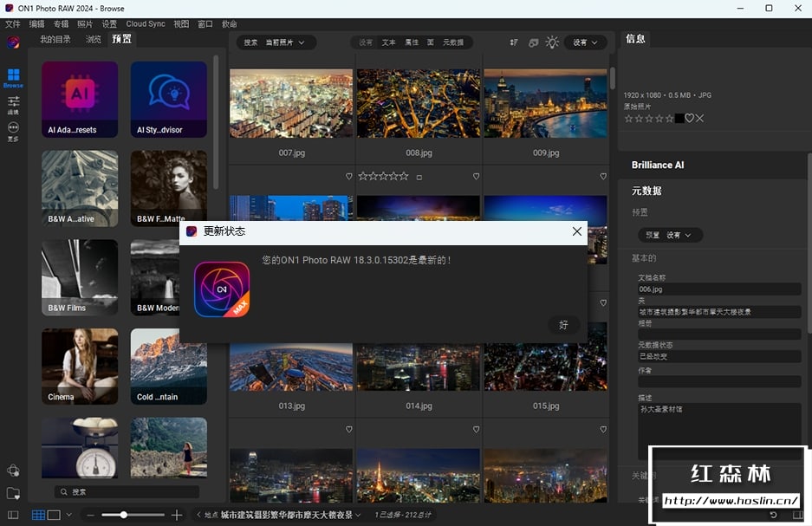Click the stacked photos icon in toolbar
The image size is (812, 526).
[x=534, y=42]
